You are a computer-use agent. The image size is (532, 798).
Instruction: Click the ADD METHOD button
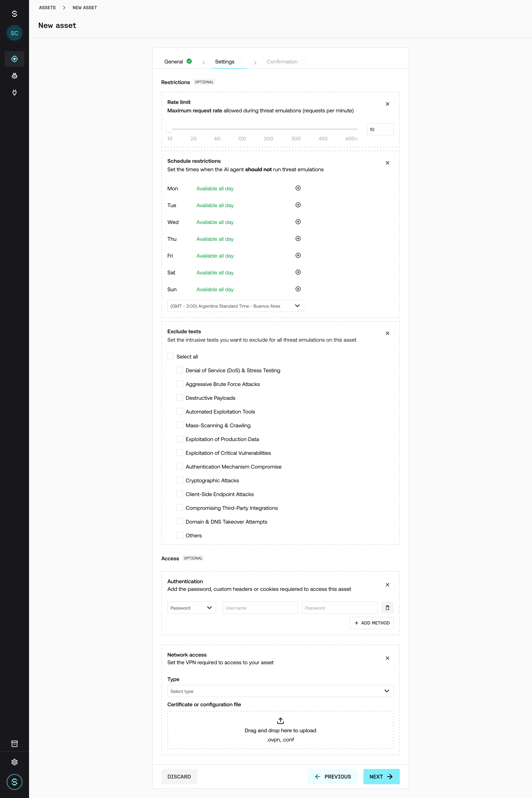[371, 623]
